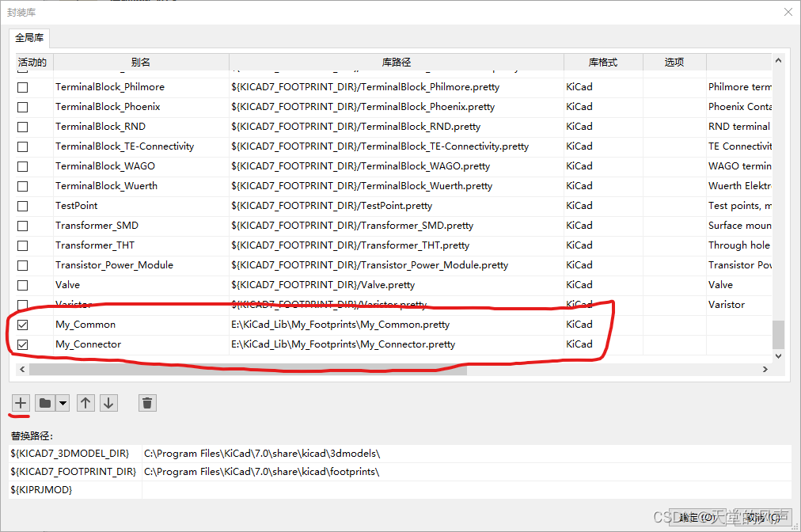
Task: Select the My_Common alias cell
Action: 141,325
